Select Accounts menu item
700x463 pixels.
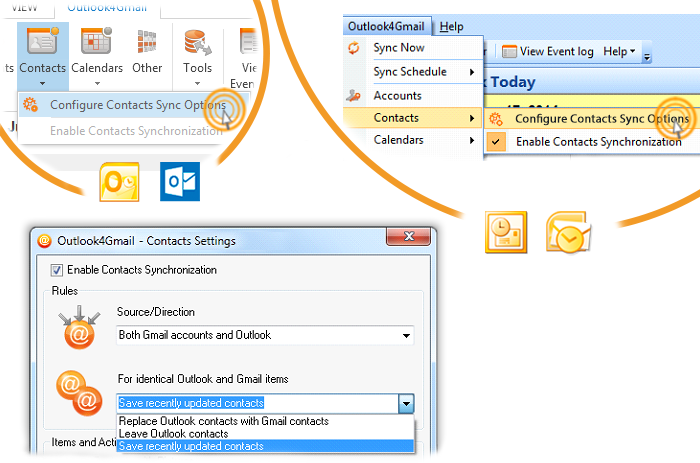(x=413, y=96)
